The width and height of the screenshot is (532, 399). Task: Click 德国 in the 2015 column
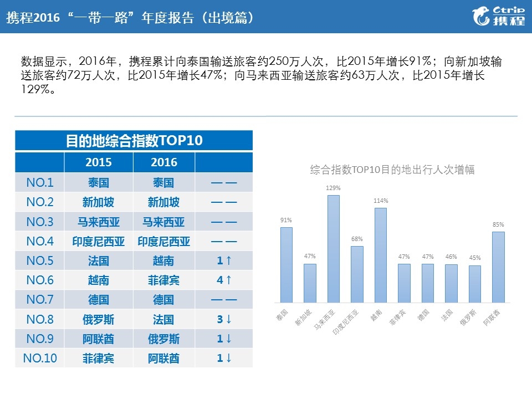pos(99,300)
